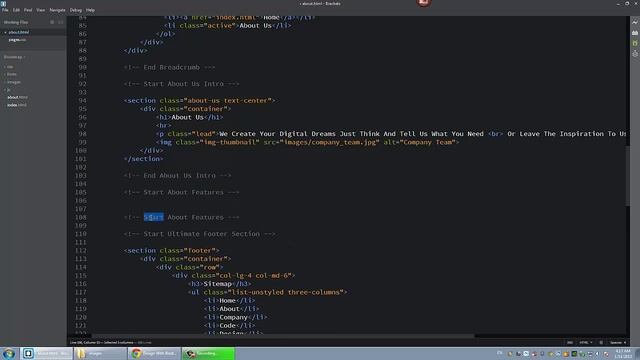Open index.html in project tree
This screenshot has width=640, height=360.
pyautogui.click(x=17, y=105)
